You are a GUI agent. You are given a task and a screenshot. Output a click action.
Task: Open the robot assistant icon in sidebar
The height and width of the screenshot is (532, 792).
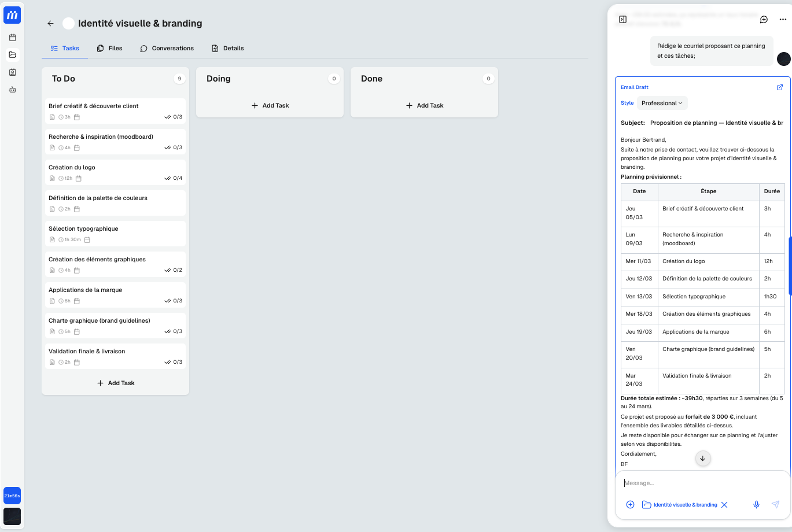click(13, 90)
